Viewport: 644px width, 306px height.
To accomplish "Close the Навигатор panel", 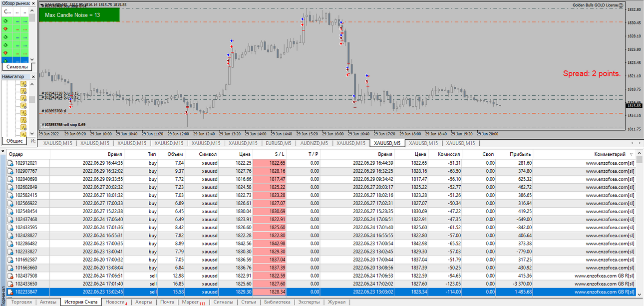I will (34, 76).
